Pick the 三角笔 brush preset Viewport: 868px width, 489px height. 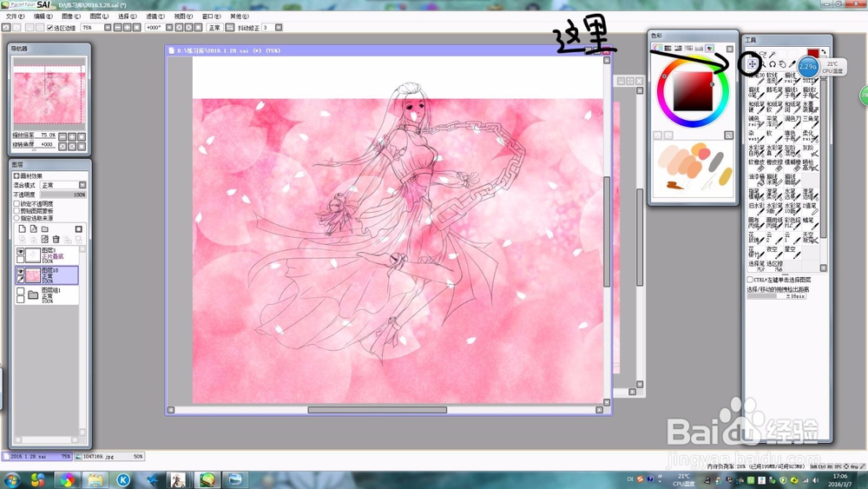[811, 122]
